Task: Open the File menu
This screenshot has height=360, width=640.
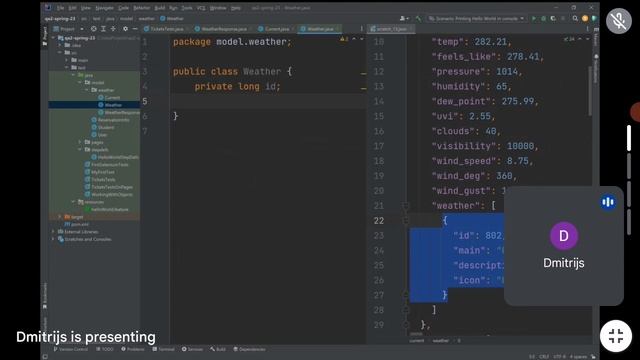Action: point(60,8)
